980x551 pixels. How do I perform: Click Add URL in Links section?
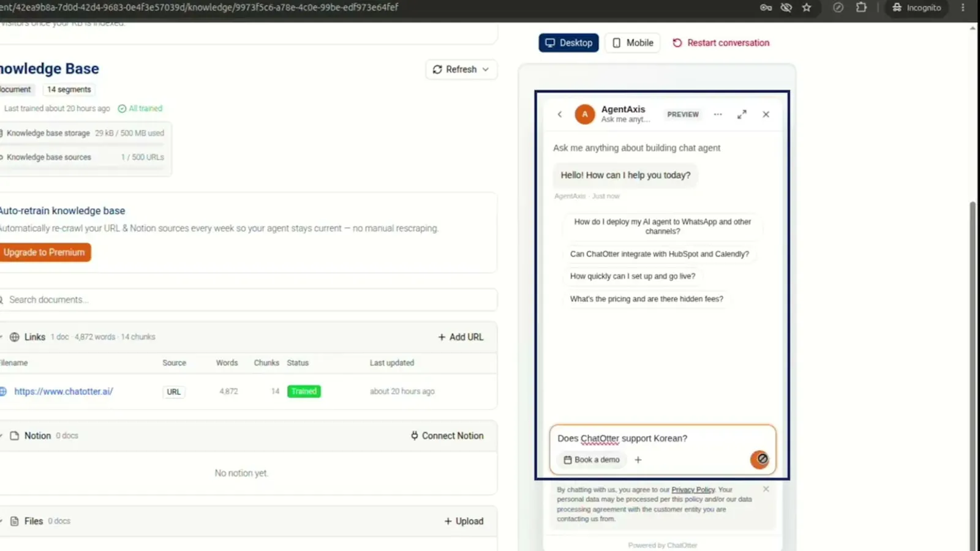pyautogui.click(x=461, y=337)
